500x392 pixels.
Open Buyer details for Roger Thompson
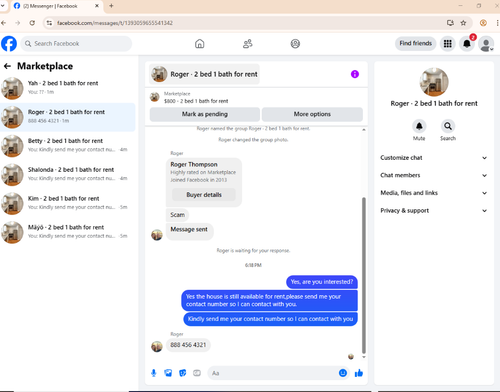[x=204, y=195]
